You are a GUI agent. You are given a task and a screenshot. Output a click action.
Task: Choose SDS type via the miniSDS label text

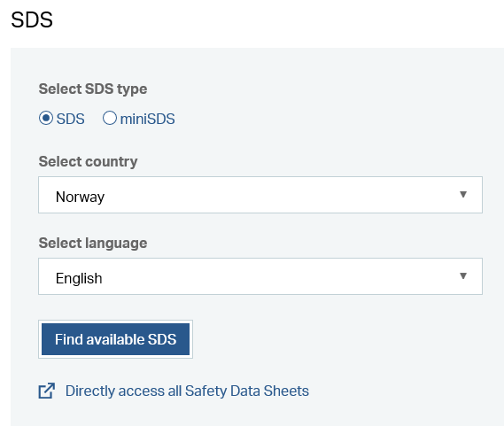coord(148,119)
